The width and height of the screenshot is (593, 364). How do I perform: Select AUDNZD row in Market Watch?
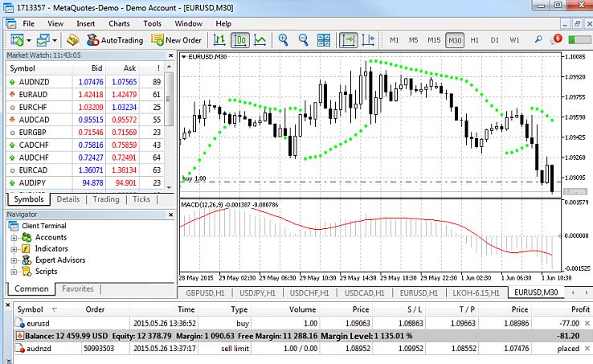pyautogui.click(x=86, y=82)
